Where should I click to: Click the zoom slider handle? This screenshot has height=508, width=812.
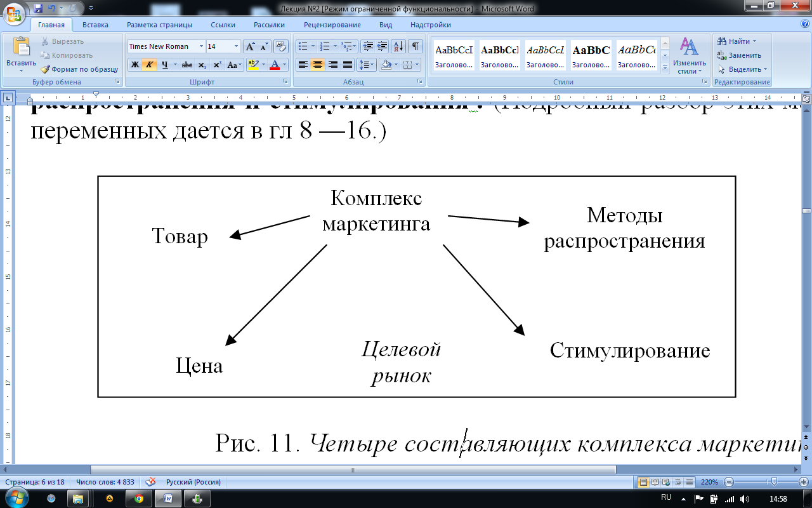click(773, 482)
